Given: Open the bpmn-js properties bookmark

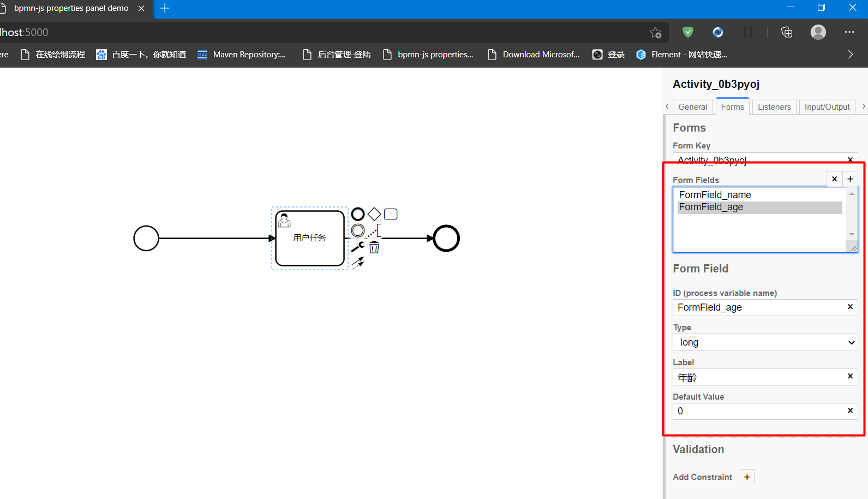Looking at the screenshot, I should coord(428,55).
